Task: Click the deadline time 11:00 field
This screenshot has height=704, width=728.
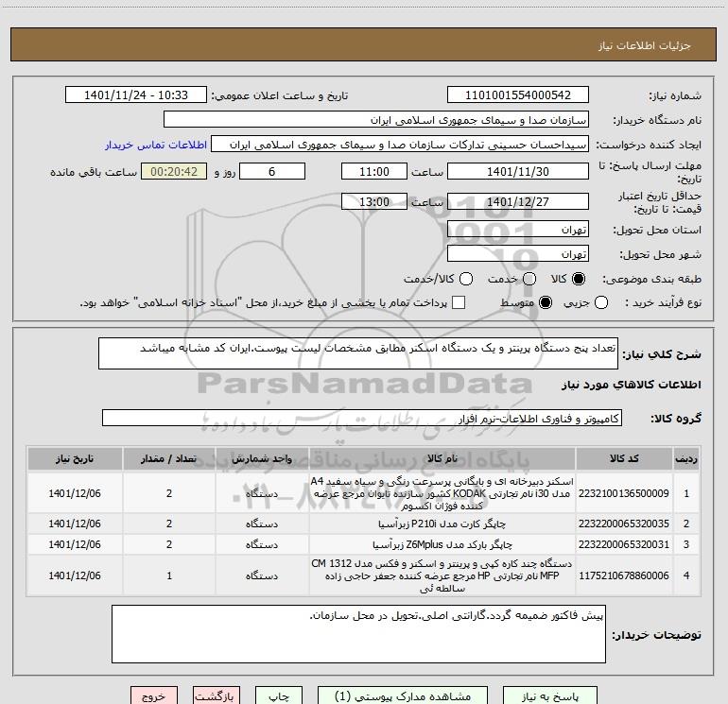Action: tap(374, 171)
